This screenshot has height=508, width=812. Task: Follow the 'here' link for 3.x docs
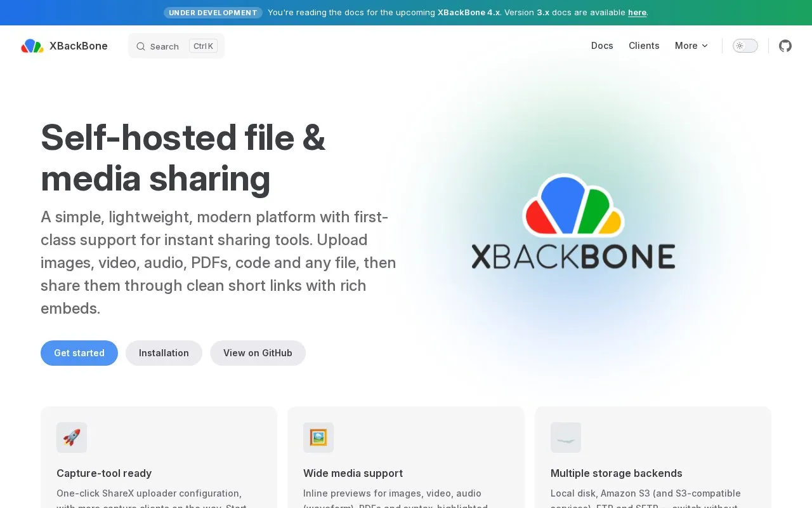(x=637, y=13)
